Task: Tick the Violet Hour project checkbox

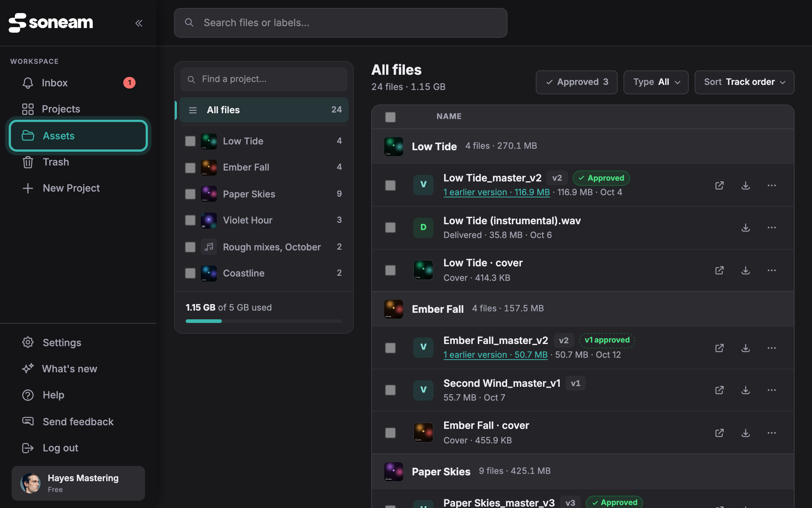Action: 190,220
